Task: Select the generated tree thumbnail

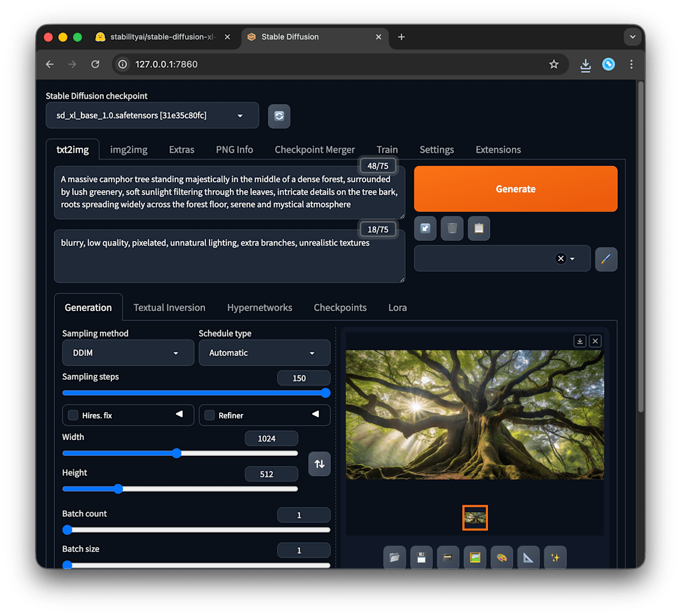Action: pos(475,518)
